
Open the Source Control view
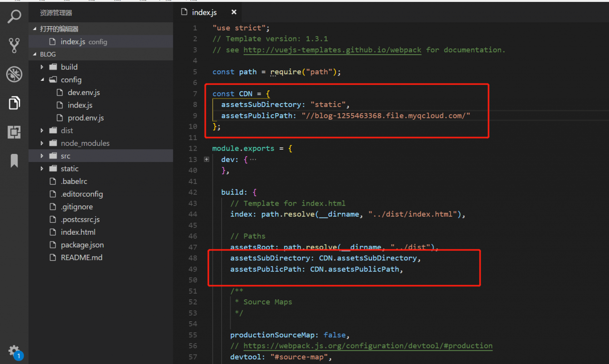coord(14,45)
